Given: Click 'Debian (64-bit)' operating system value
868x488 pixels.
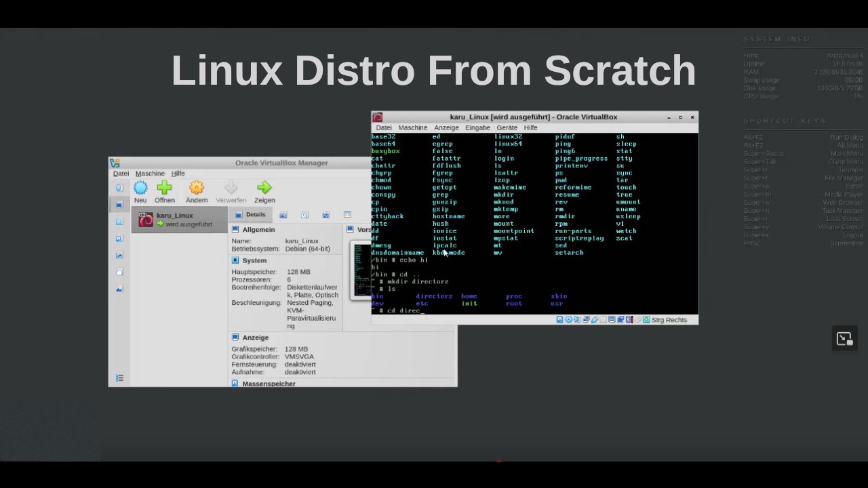Looking at the screenshot, I should click(308, 249).
